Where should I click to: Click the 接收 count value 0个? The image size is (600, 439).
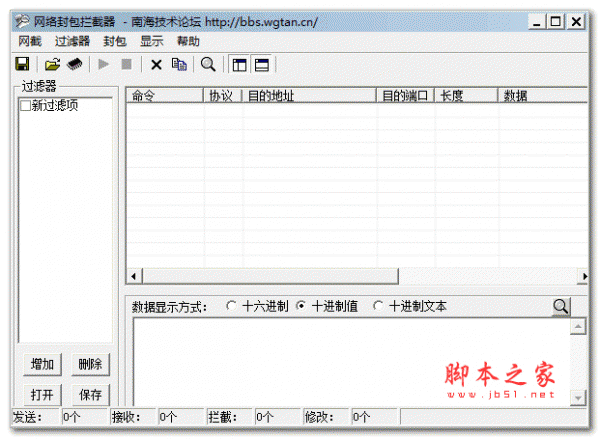[168, 417]
